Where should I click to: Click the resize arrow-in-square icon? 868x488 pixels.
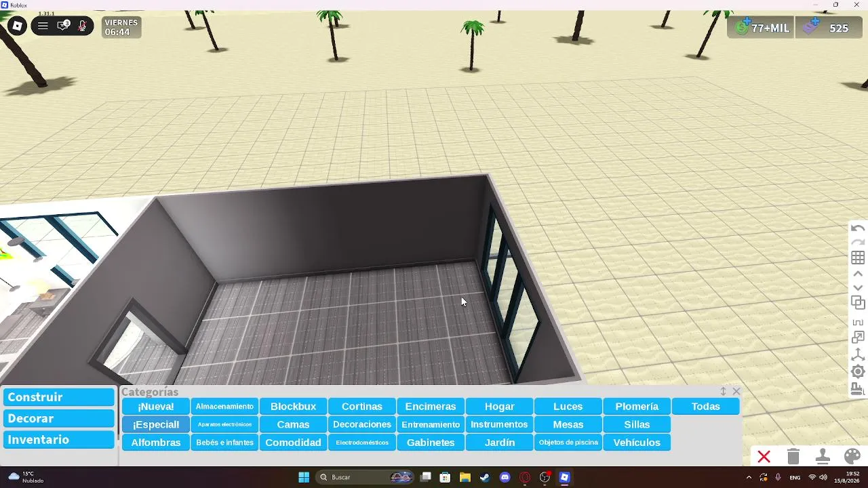858,338
